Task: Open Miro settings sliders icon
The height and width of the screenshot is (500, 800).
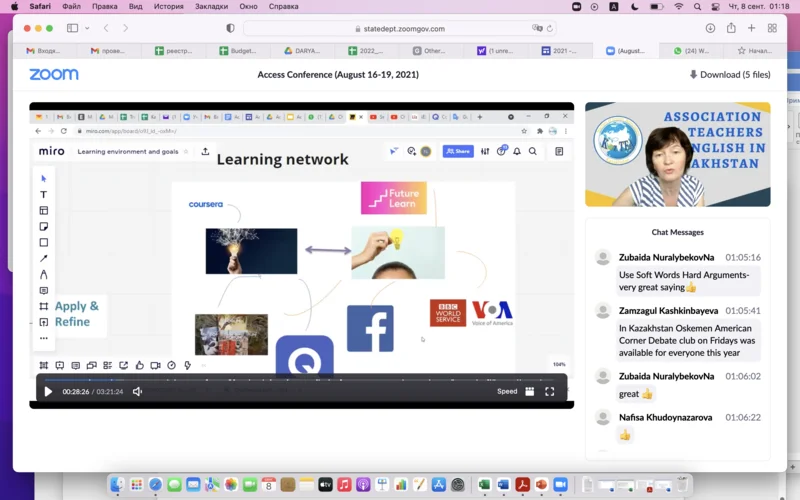Action: coord(485,152)
